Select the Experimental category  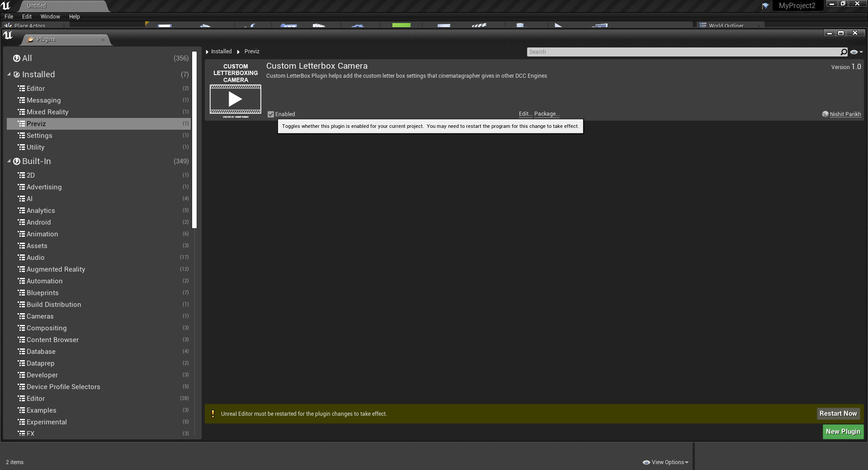tap(99, 422)
